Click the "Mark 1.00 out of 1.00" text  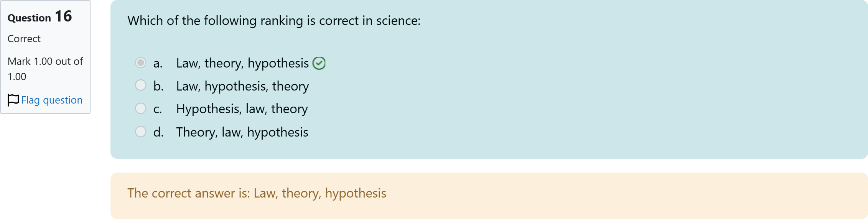45,69
